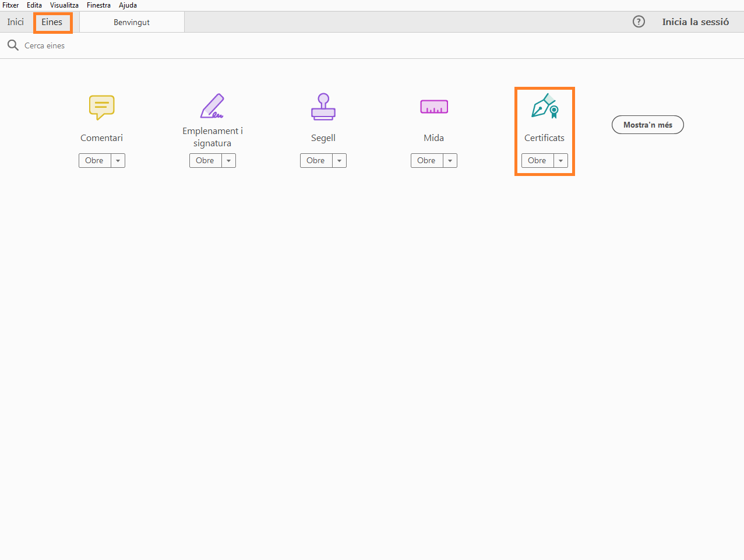Open the Visualitza menu
744x560 pixels.
tap(64, 5)
